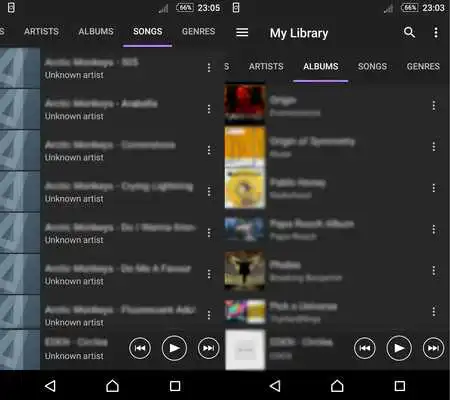This screenshot has width=450, height=400.
Task: Open options for the Phobia album
Action: pos(434,271)
